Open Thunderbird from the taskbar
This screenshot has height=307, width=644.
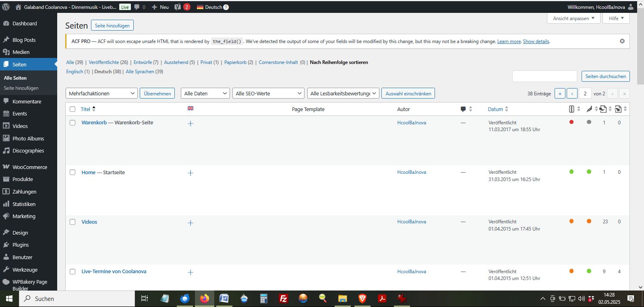point(185,299)
